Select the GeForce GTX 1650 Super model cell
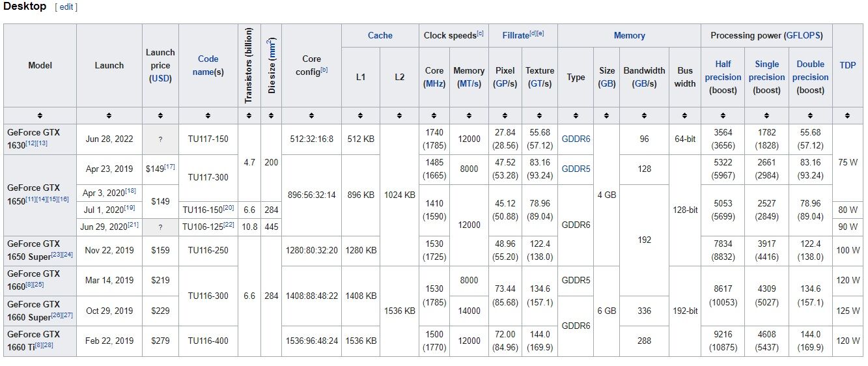The width and height of the screenshot is (868, 366). click(40, 251)
